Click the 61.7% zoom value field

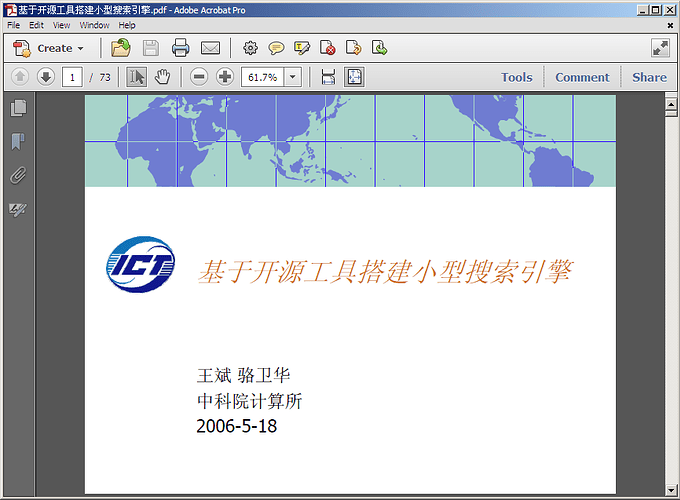[262, 77]
